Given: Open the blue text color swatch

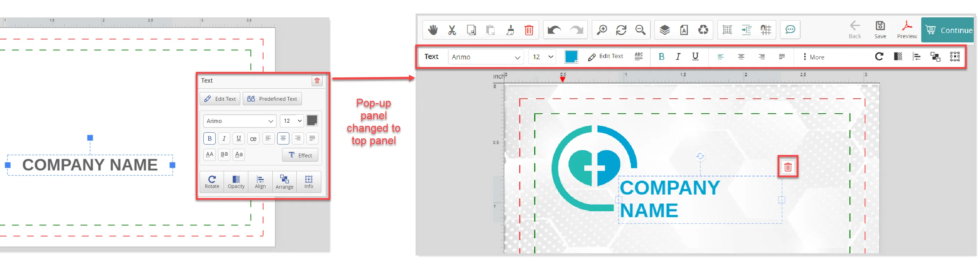Looking at the screenshot, I should click(571, 57).
